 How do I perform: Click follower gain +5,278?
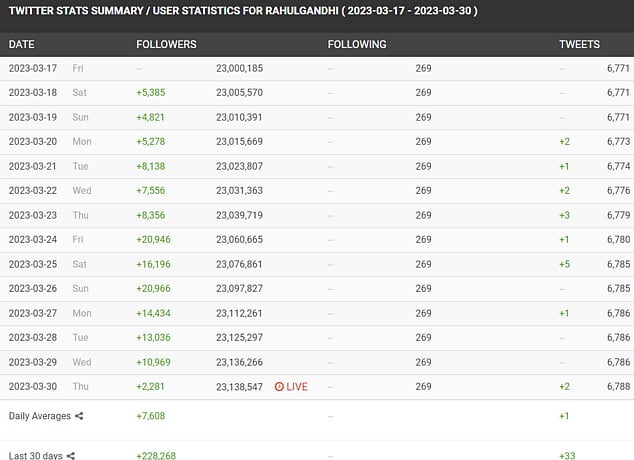[151, 141]
